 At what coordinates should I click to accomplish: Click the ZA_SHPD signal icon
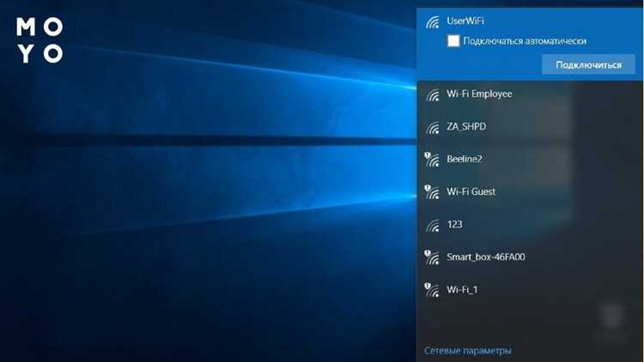(x=433, y=128)
